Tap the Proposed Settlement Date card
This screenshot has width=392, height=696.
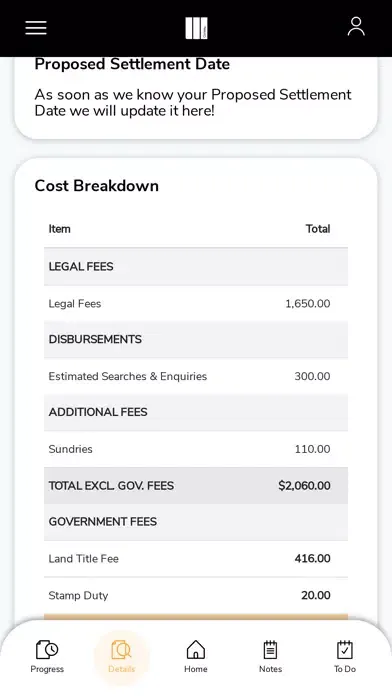coord(196,98)
